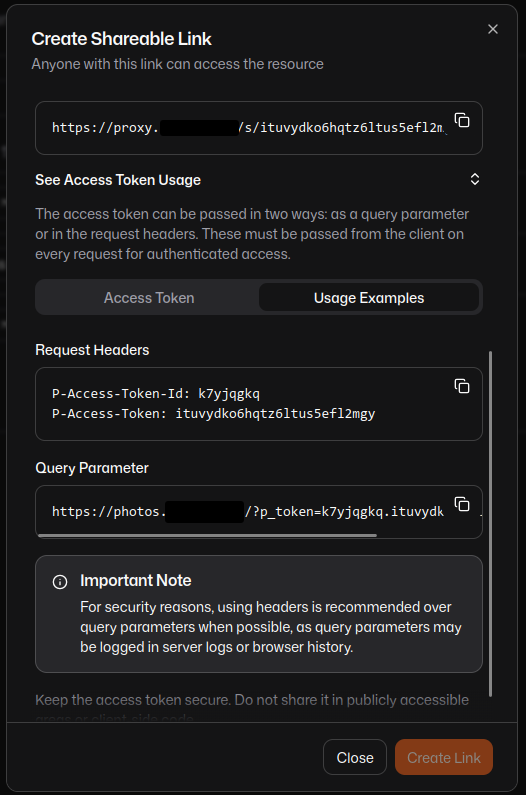
Task: Click the 'Anyone with this link' subtitle
Action: point(178,64)
